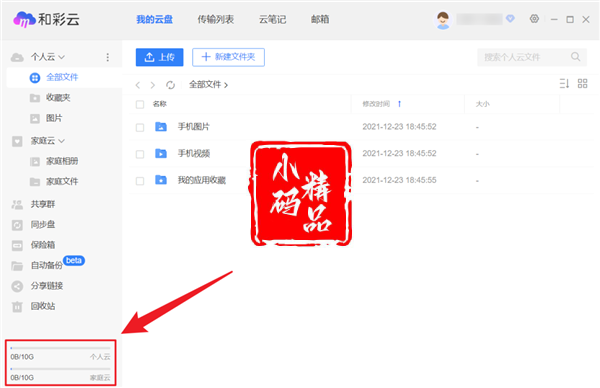
Task: Open the 手机图片 folder name
Action: (x=194, y=127)
